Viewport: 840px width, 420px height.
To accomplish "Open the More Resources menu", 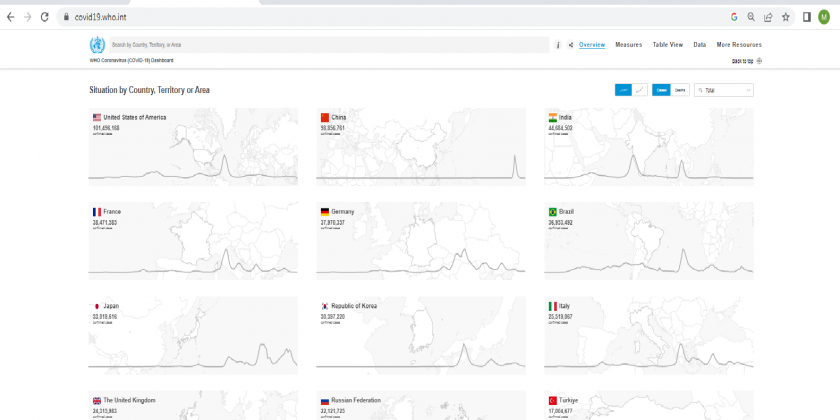I will tap(739, 45).
